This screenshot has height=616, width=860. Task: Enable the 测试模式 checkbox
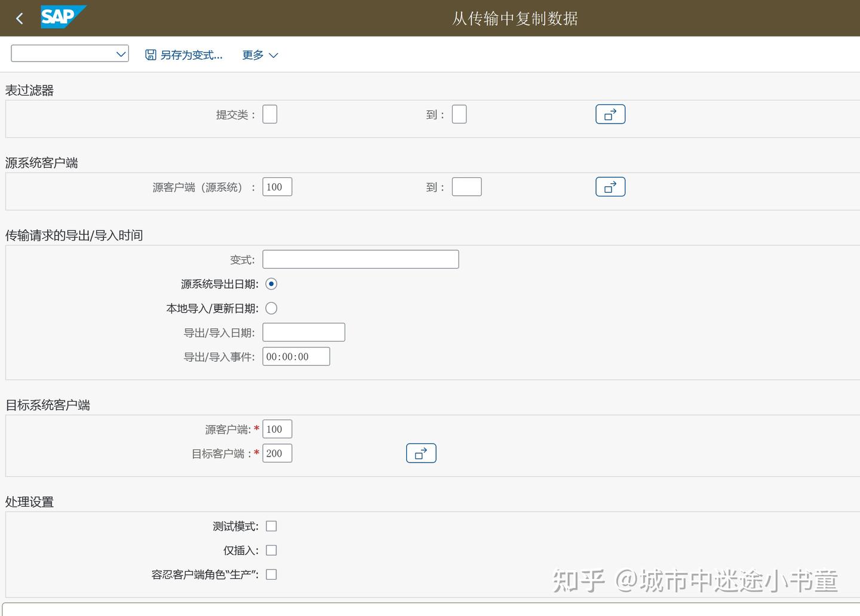tap(271, 526)
